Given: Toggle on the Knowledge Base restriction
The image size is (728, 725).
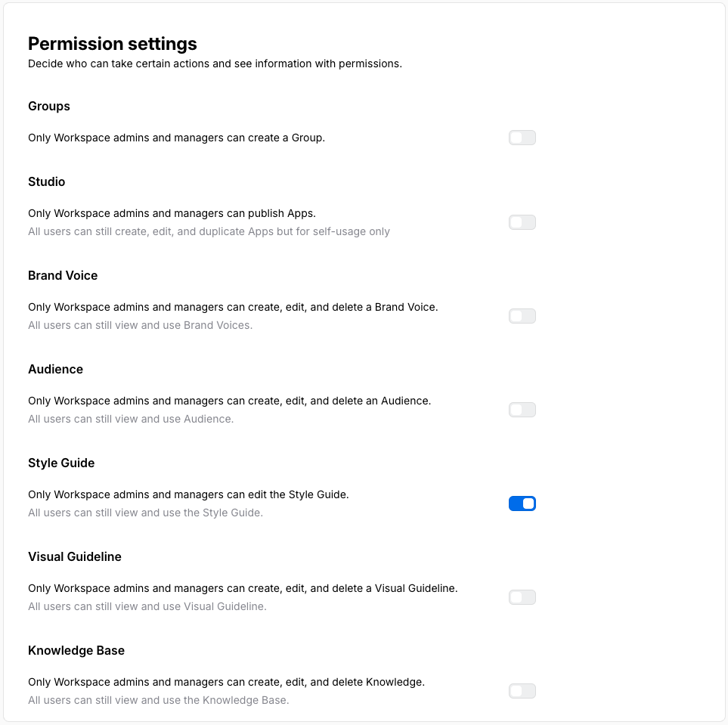Looking at the screenshot, I should [x=522, y=691].
